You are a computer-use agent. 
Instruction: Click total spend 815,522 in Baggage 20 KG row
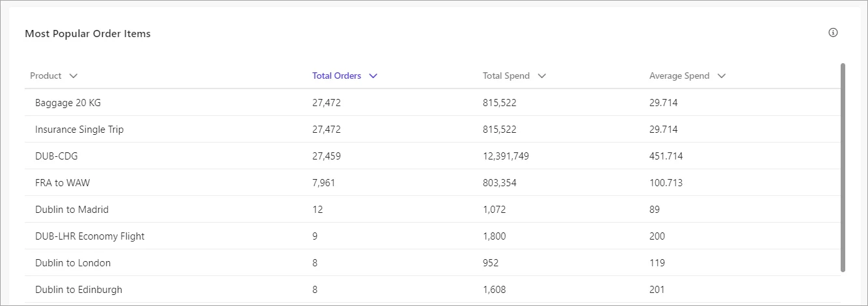500,103
